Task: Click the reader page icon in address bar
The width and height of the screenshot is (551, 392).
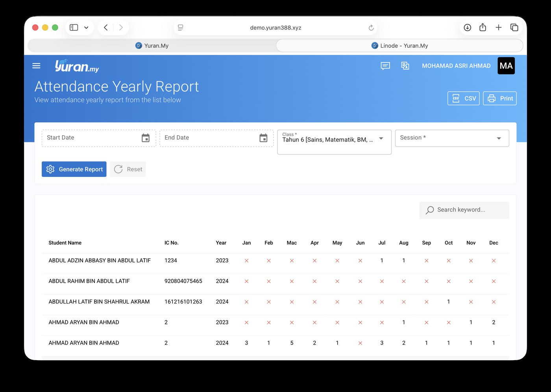Action: click(180, 28)
